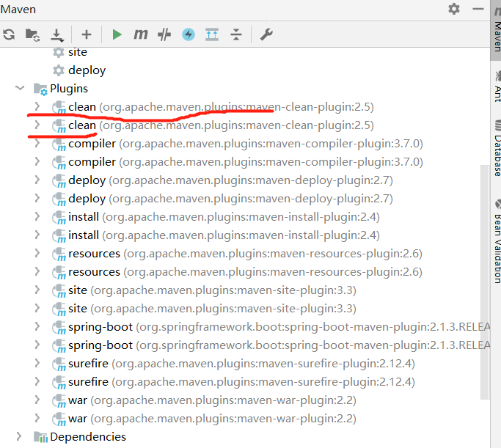Click gear icon beside deploy lifecycle goal
This screenshot has width=501, height=448.
tap(59, 70)
